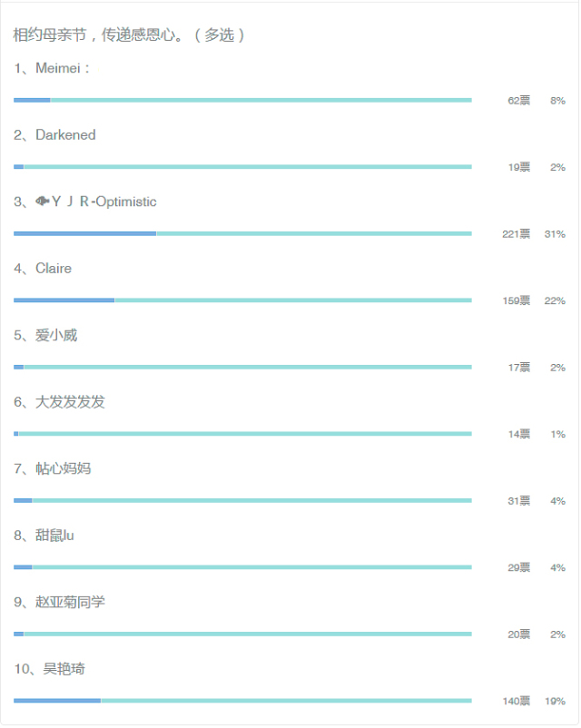This screenshot has width=581, height=728.
Task: Click Claire's vote progress bar
Action: (x=242, y=300)
